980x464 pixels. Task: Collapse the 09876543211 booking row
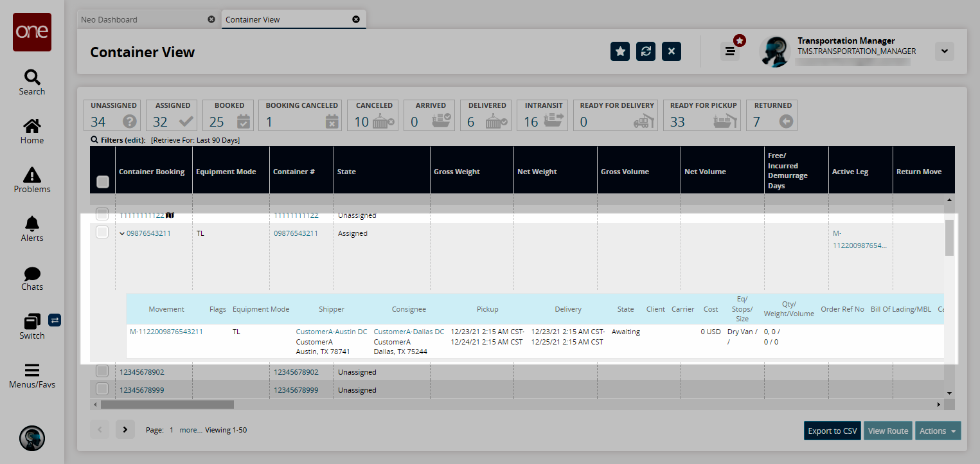[122, 233]
